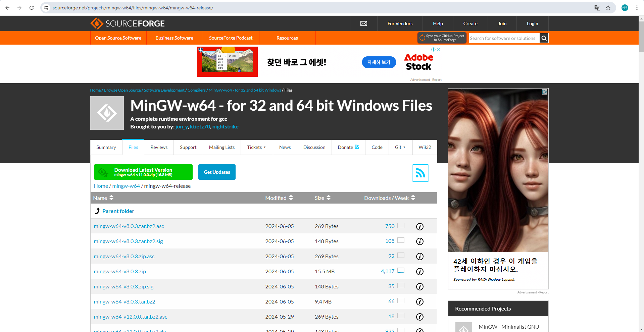
Task: Expand the Git dropdown tab
Action: [x=400, y=147]
